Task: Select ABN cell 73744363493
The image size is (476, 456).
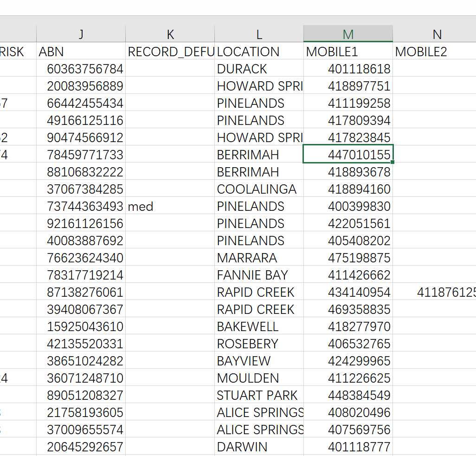Action: point(81,206)
